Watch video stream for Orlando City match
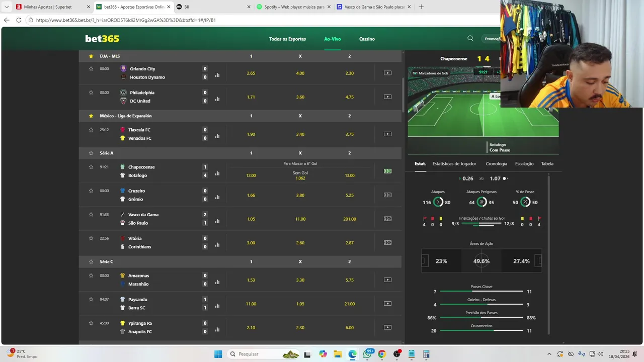 (387, 73)
